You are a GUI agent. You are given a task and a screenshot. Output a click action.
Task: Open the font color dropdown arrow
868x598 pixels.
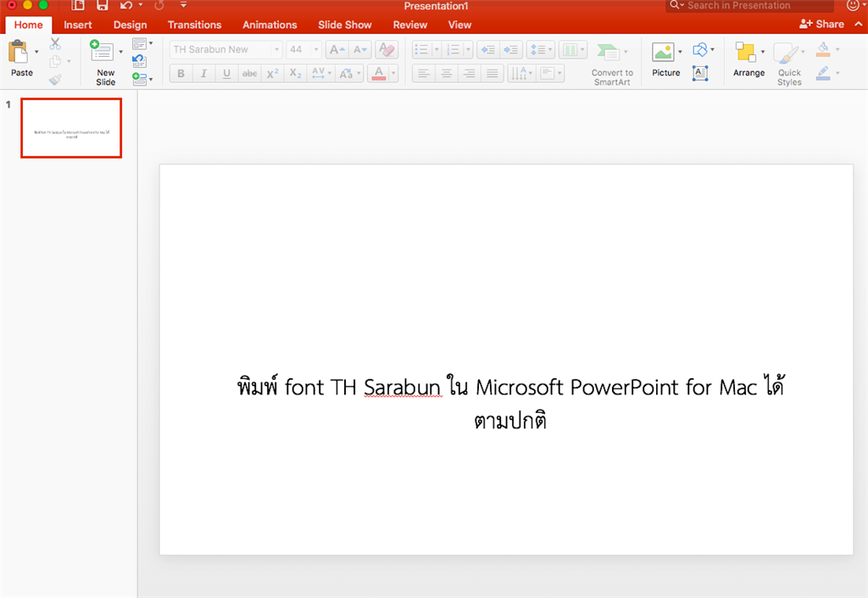pyautogui.click(x=393, y=73)
